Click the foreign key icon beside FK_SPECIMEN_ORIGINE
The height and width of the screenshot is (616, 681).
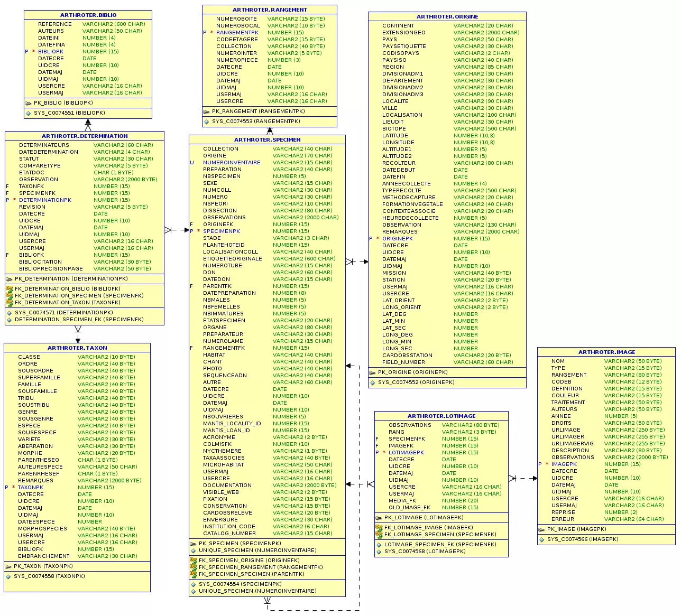(x=194, y=561)
